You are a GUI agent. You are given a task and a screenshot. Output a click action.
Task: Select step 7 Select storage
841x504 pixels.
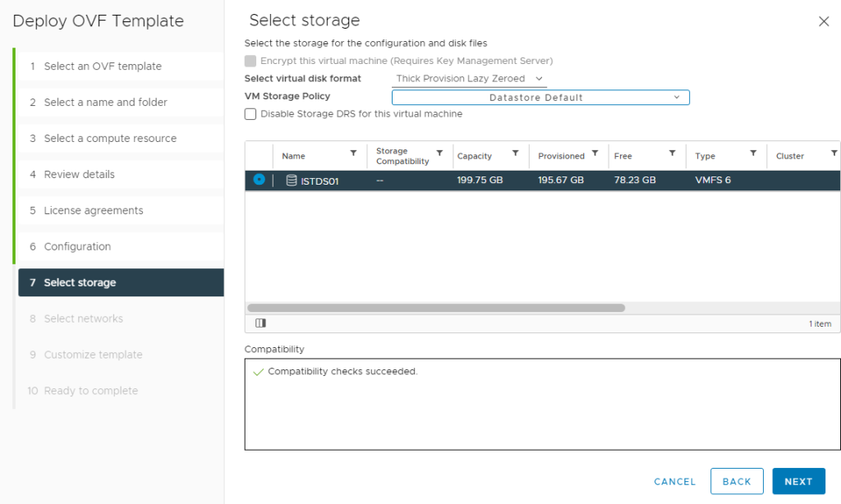pos(122,282)
